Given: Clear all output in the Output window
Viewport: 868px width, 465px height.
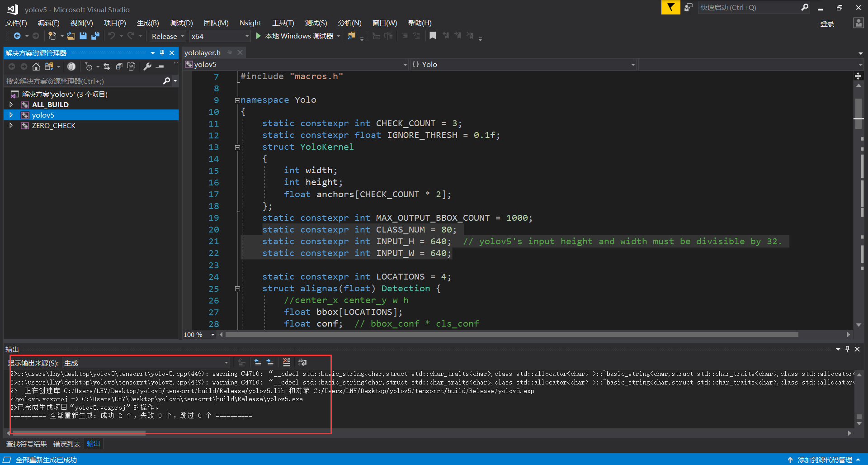Looking at the screenshot, I should (x=286, y=362).
